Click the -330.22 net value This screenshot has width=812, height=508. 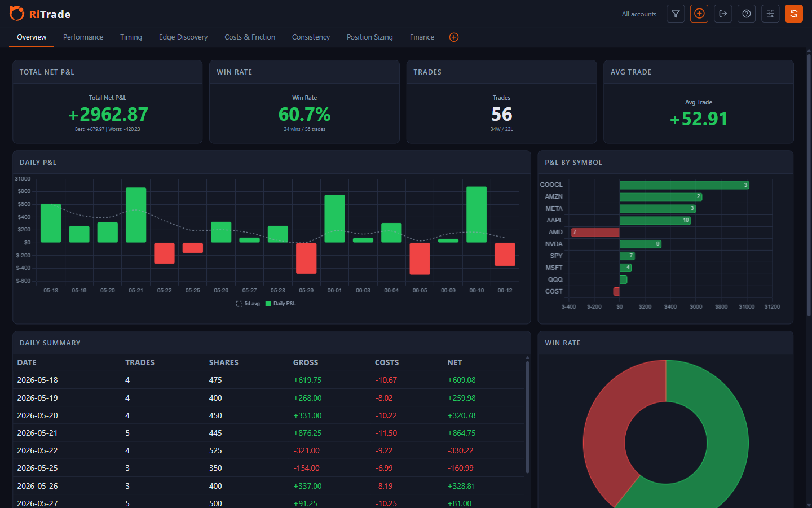point(461,450)
